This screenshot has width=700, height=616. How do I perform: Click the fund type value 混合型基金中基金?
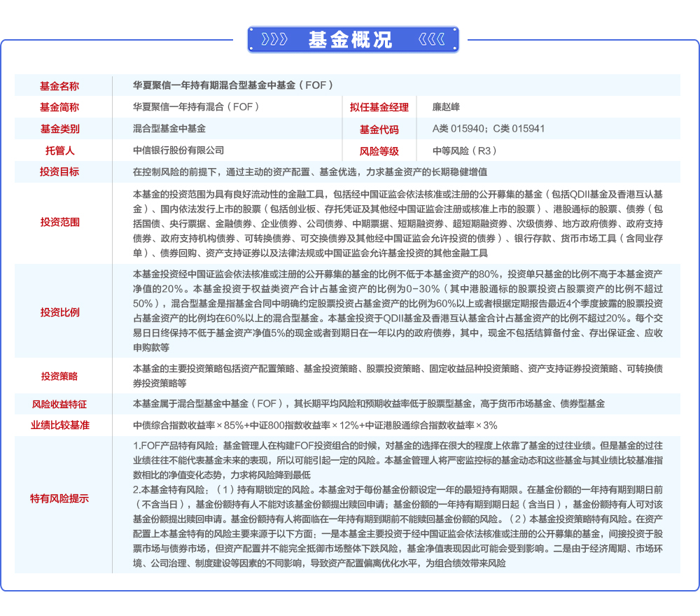tap(169, 129)
